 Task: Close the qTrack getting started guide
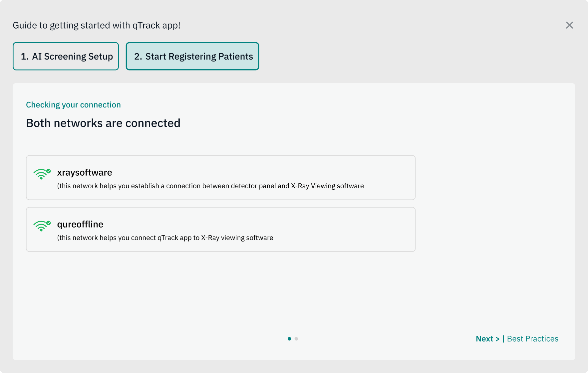coord(569,25)
